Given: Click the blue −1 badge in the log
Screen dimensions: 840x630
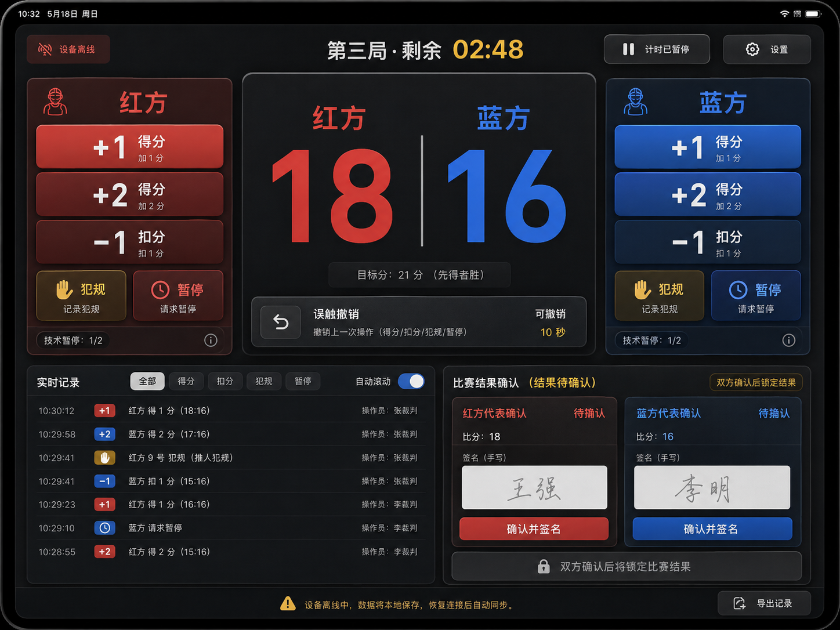Looking at the screenshot, I should (104, 481).
